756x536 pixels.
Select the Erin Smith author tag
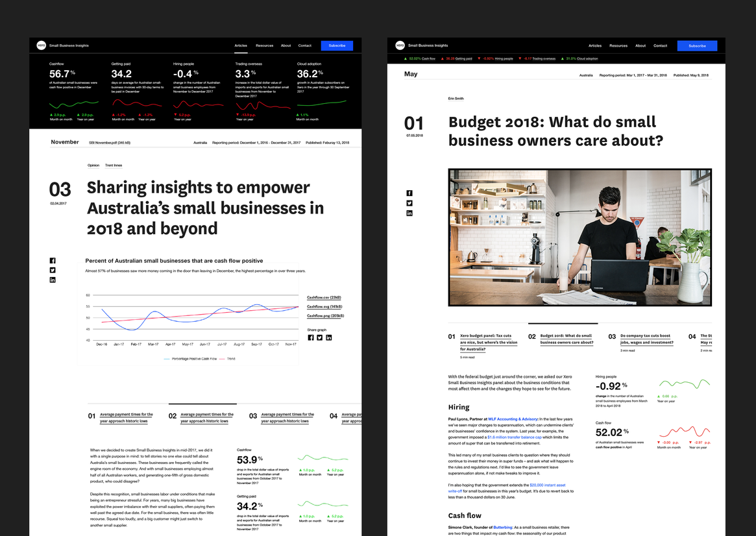pyautogui.click(x=456, y=99)
